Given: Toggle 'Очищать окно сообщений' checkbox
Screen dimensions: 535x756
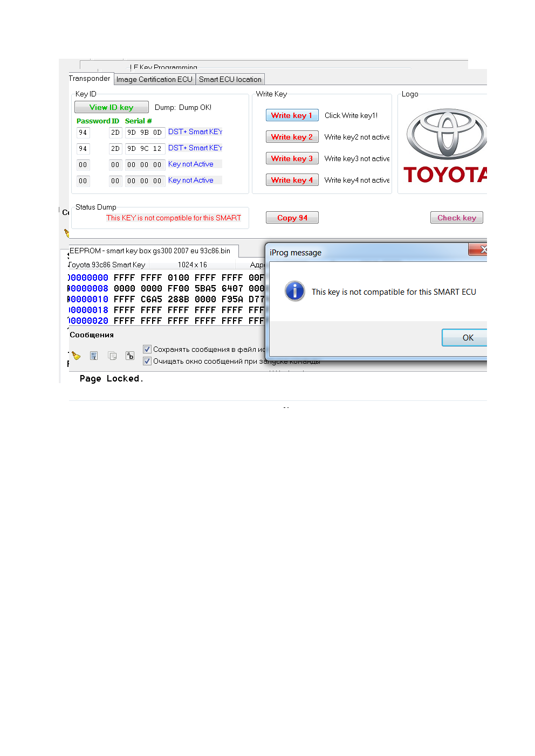Looking at the screenshot, I should pos(147,361).
